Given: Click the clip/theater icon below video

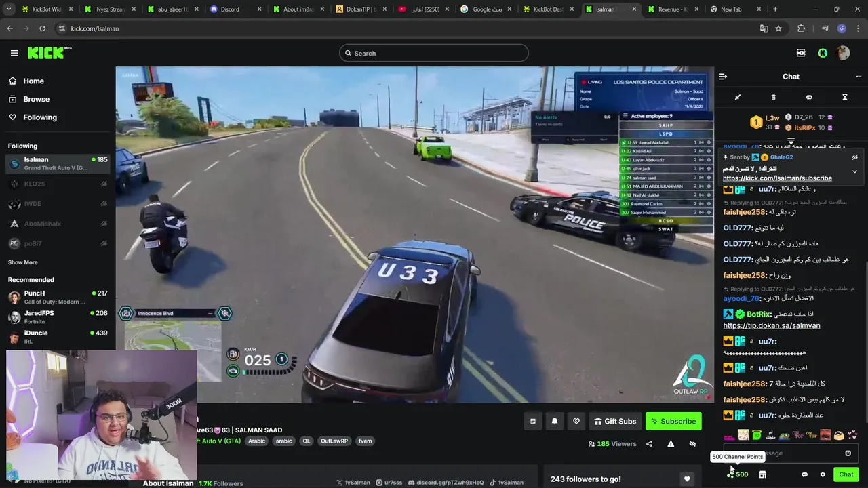Looking at the screenshot, I should (x=533, y=421).
